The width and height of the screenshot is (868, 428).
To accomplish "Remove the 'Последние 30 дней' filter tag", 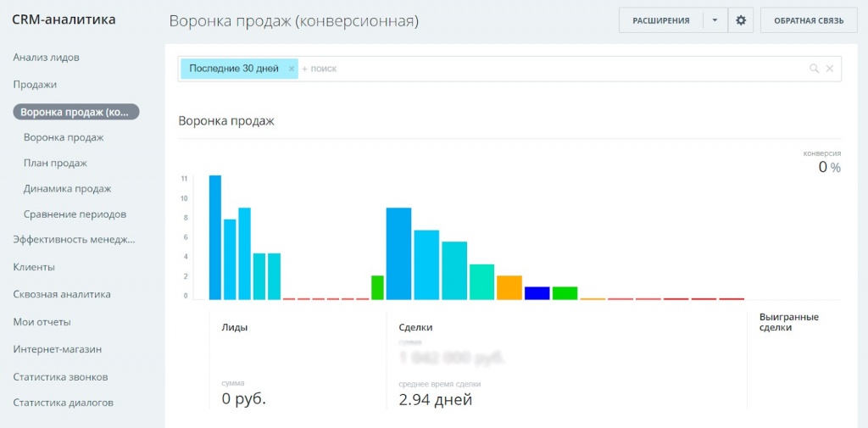I will tap(292, 69).
